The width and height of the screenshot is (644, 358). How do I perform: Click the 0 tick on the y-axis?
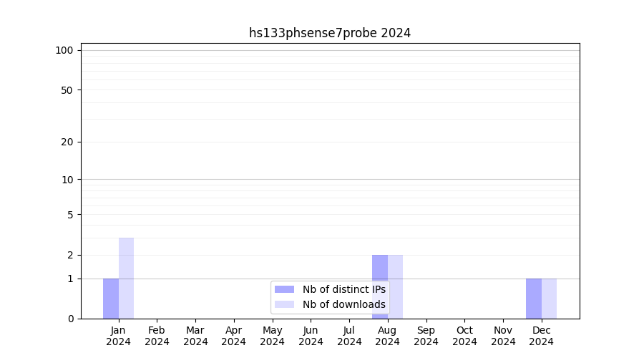pyautogui.click(x=70, y=319)
